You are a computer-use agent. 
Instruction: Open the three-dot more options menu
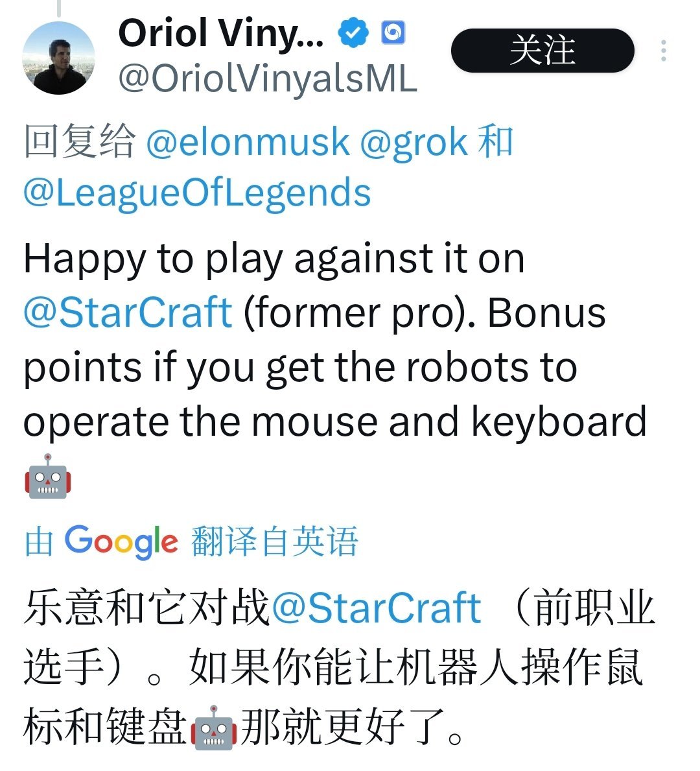click(x=664, y=51)
